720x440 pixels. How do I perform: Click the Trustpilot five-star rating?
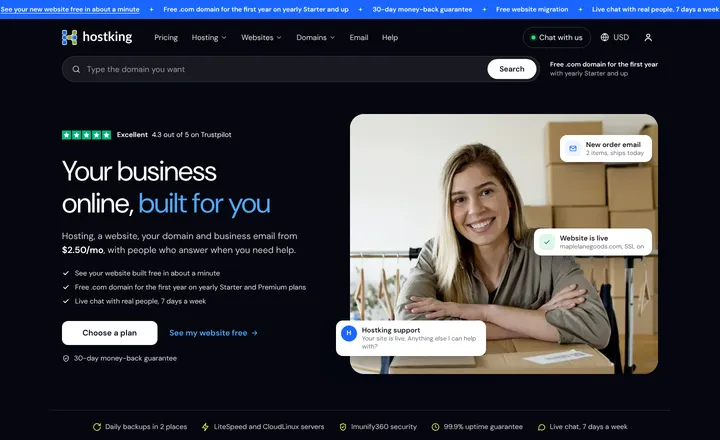coord(86,135)
